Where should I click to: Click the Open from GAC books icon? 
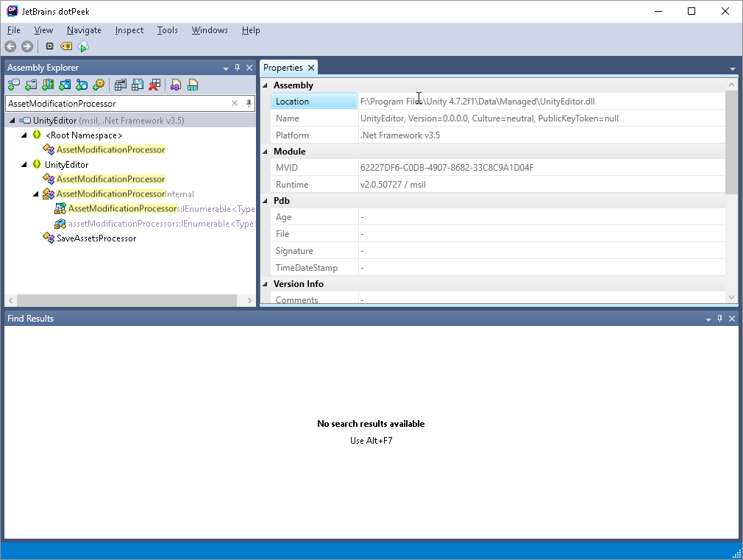click(48, 85)
